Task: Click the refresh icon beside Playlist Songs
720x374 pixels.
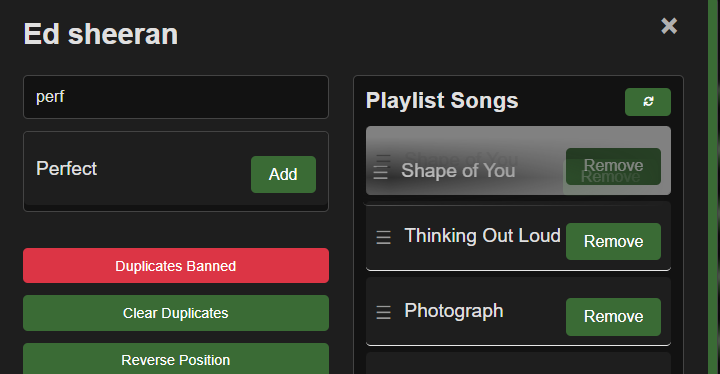Action: tap(647, 102)
